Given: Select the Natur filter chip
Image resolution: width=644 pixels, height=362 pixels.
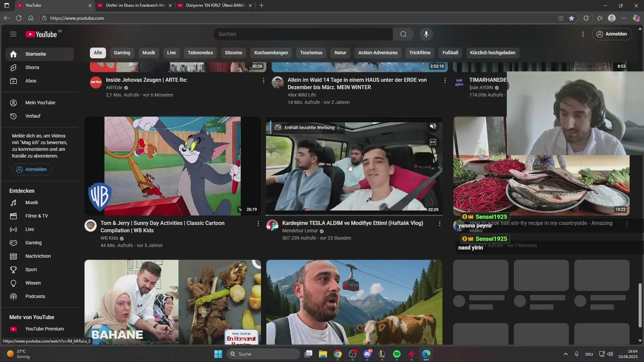Looking at the screenshot, I should click(x=340, y=53).
